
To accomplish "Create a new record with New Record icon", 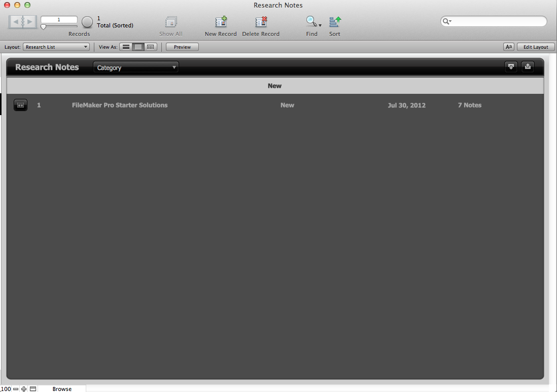I will tap(221, 23).
